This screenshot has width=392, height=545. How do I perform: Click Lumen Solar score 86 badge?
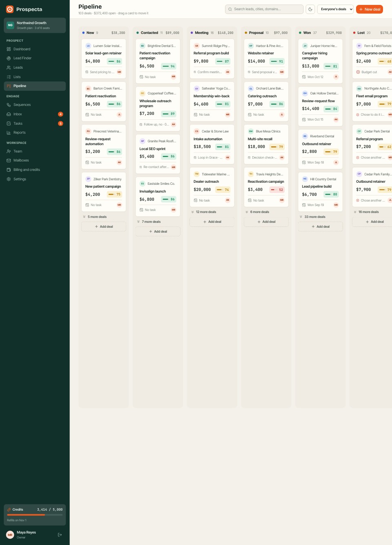115,61
